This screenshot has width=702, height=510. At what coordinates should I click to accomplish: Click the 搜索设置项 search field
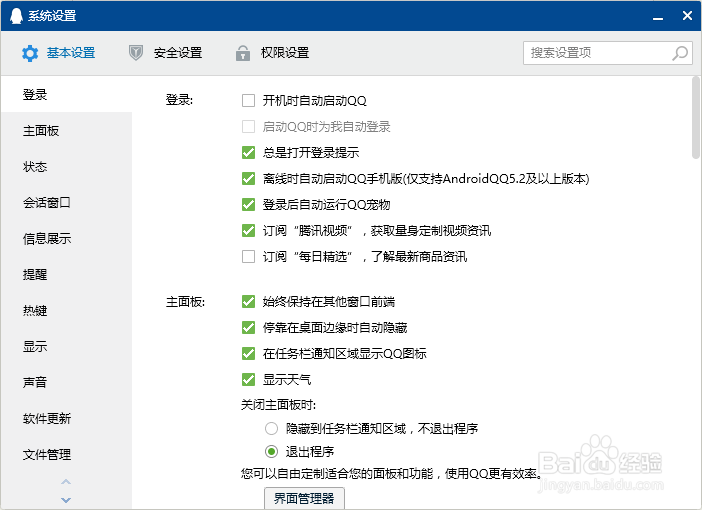click(608, 53)
